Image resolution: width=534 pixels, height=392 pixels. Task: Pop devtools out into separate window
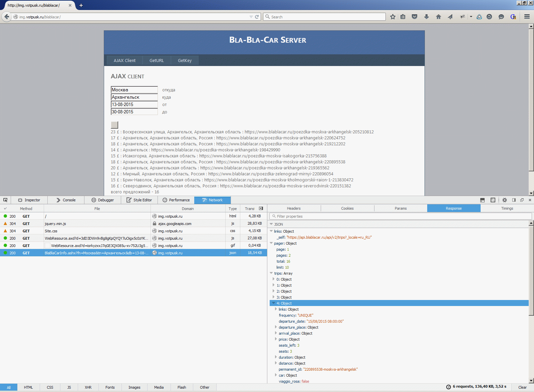[x=522, y=200]
